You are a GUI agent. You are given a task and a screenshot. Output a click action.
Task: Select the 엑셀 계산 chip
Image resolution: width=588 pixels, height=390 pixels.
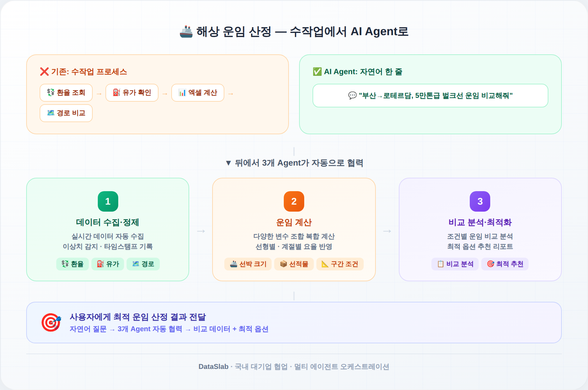198,93
